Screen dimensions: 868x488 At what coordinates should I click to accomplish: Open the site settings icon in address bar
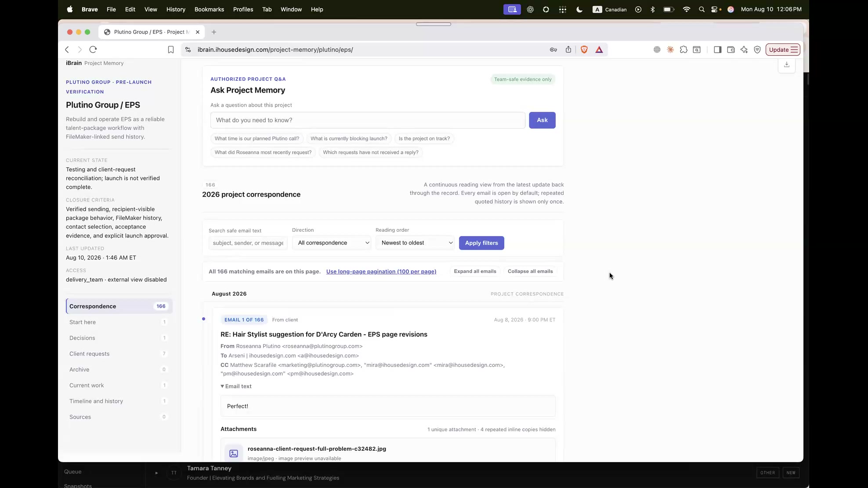click(188, 50)
